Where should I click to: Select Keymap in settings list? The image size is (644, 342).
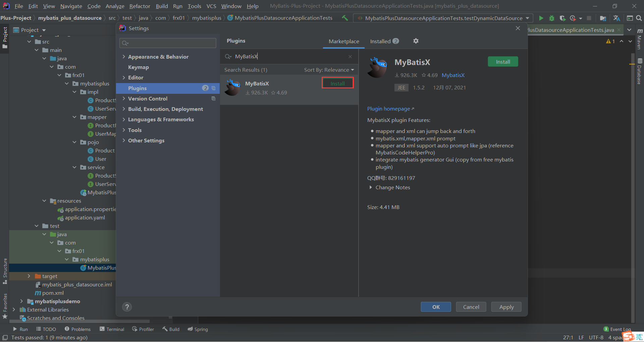point(138,67)
